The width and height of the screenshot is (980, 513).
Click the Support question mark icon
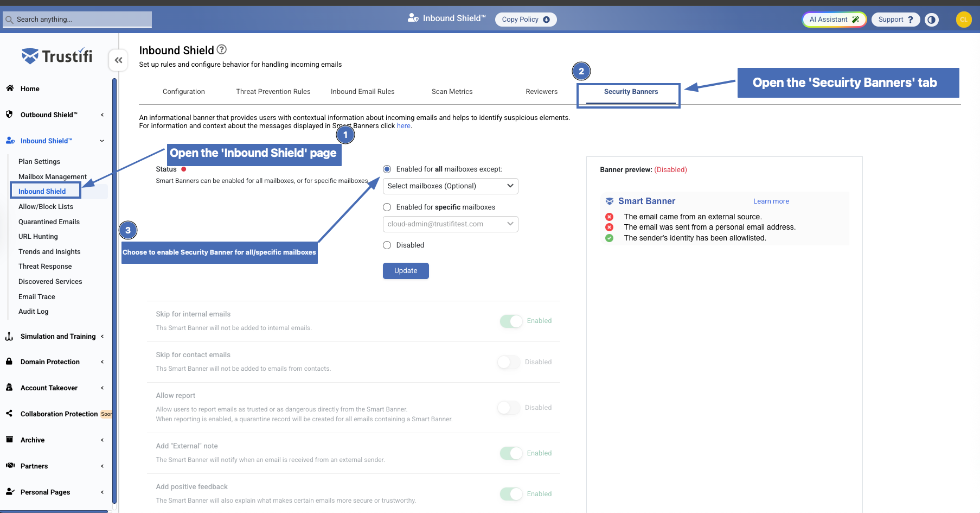(x=911, y=20)
